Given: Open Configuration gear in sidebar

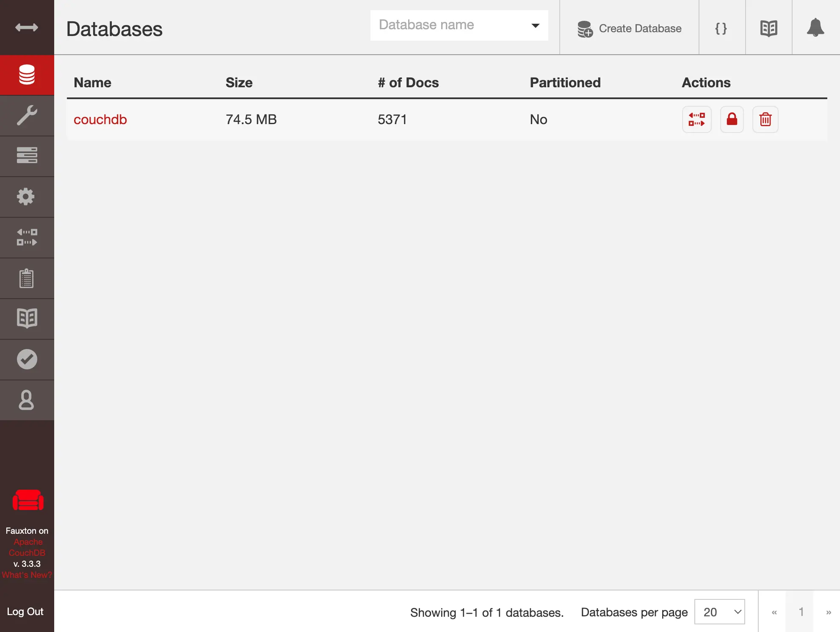Looking at the screenshot, I should click(27, 197).
